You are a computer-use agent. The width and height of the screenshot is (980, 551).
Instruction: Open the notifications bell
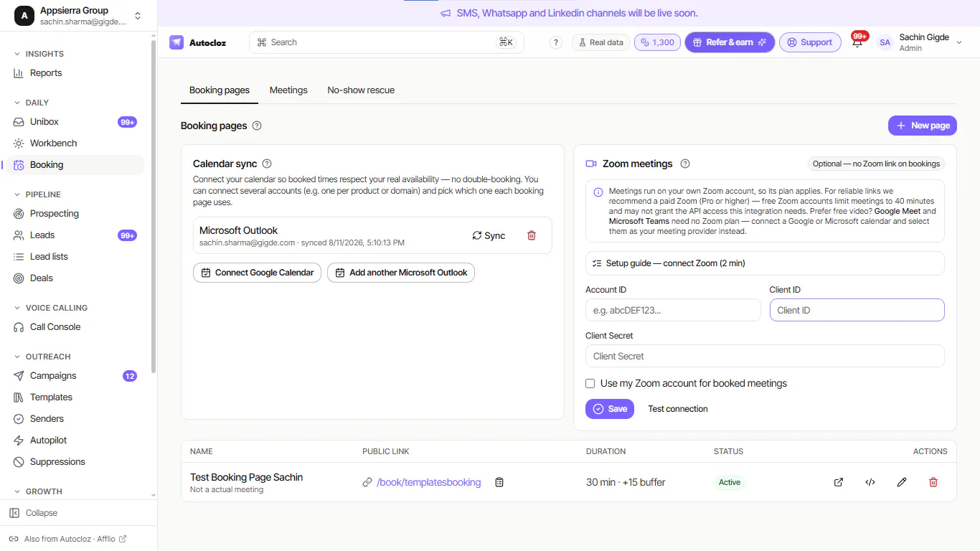[x=857, y=42]
